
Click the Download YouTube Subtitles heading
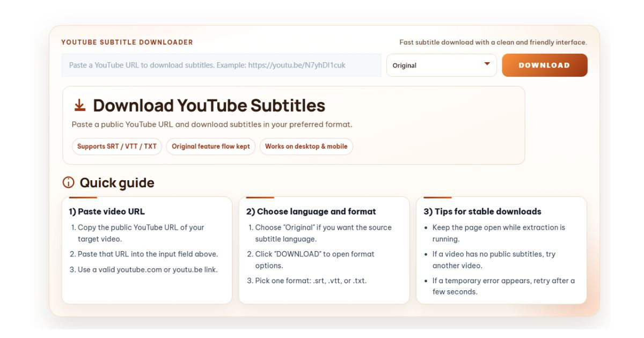click(209, 105)
